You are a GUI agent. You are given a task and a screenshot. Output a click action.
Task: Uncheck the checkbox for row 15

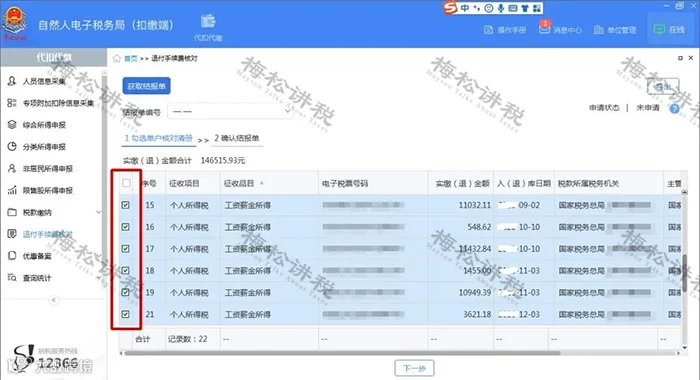(125, 205)
